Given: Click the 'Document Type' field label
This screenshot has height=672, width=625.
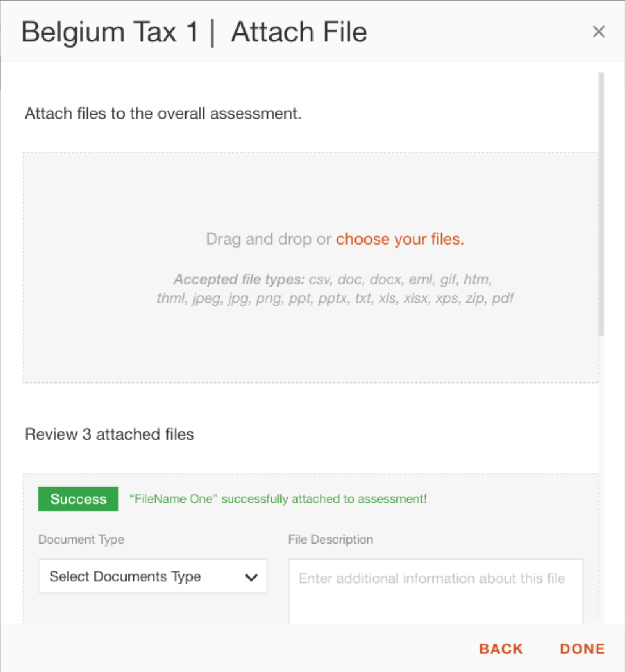Looking at the screenshot, I should pyautogui.click(x=81, y=539).
